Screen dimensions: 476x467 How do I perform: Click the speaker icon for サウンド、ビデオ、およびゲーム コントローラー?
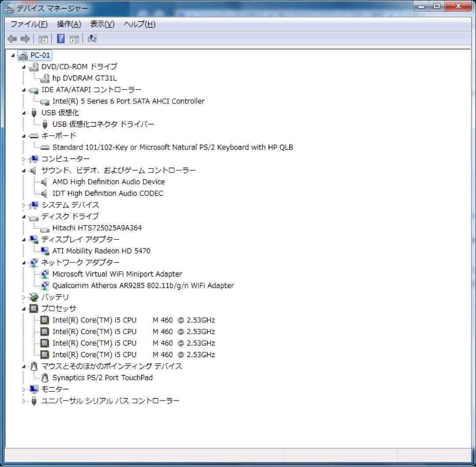33,170
